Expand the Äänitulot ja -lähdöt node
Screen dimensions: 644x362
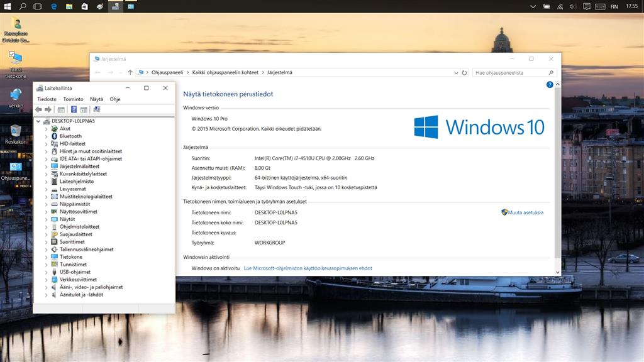click(x=46, y=295)
